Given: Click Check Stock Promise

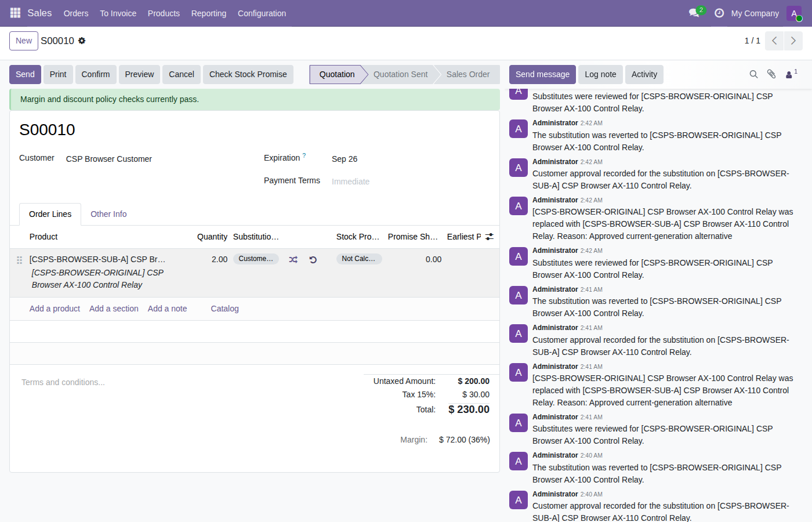Looking at the screenshot, I should click(248, 74).
